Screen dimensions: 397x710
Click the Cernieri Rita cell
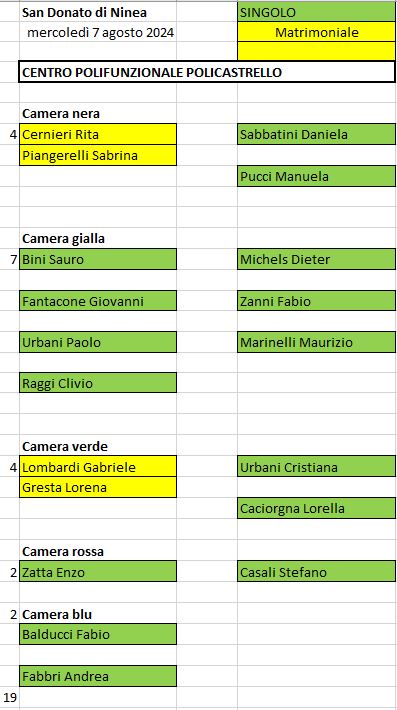(98, 134)
